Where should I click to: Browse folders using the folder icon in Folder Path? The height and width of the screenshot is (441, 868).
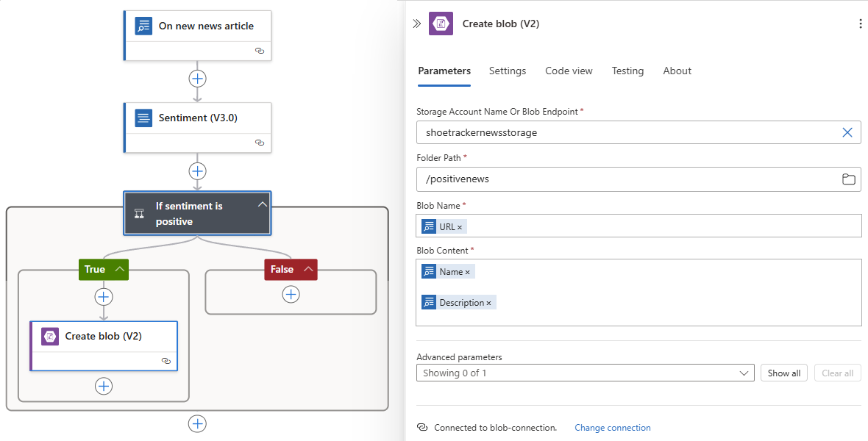pyautogui.click(x=848, y=179)
